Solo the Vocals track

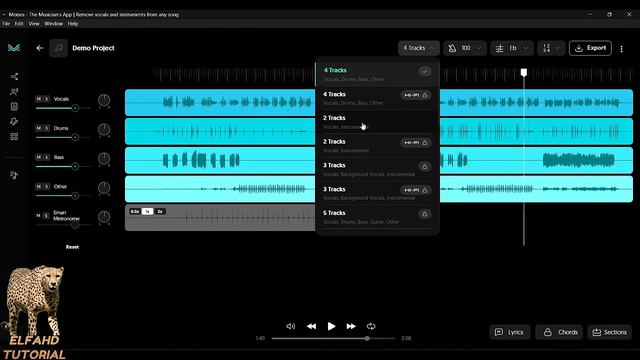click(x=47, y=99)
